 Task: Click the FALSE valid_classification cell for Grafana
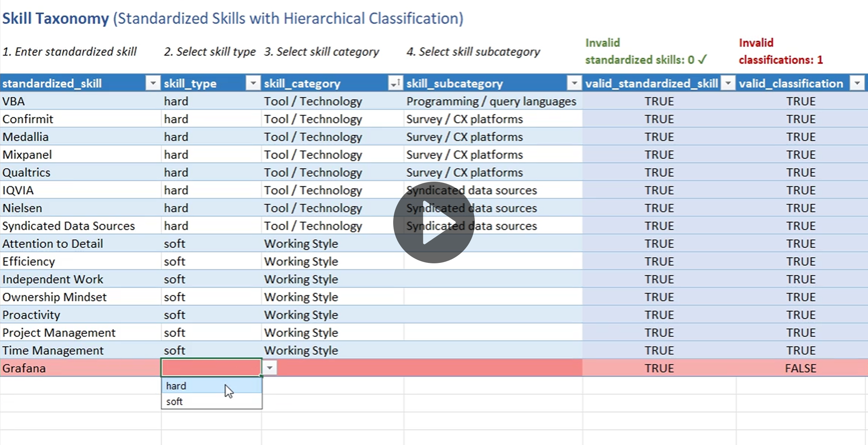click(801, 368)
